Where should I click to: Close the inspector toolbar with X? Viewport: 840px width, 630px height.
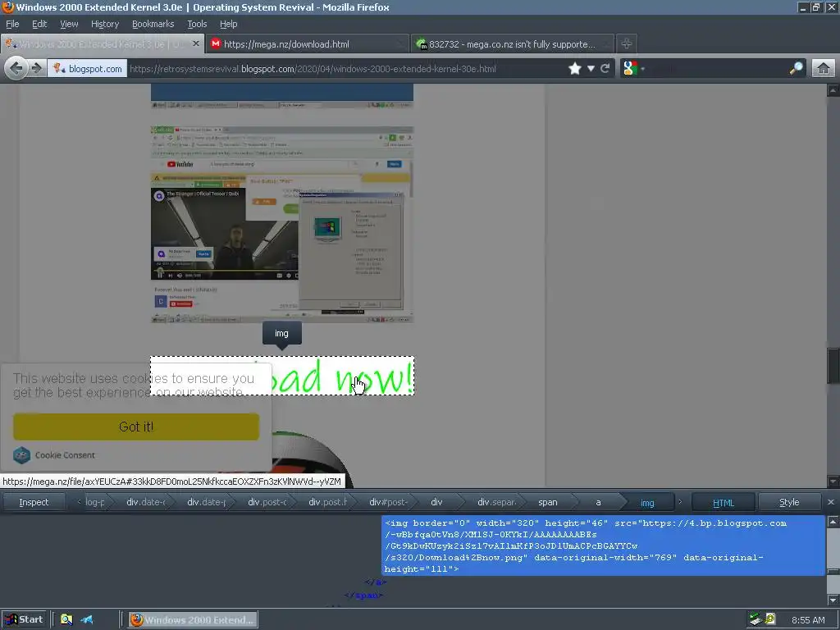pos(830,502)
